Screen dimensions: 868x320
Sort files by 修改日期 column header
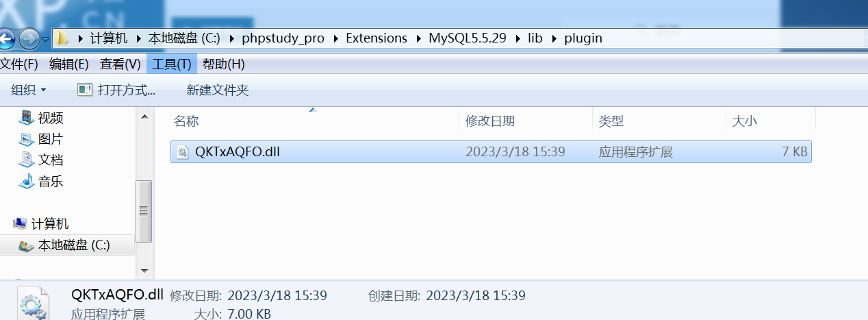490,121
